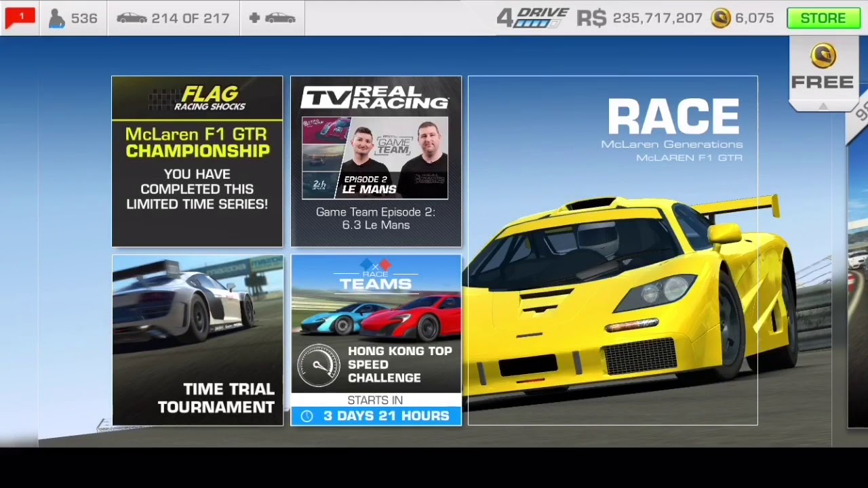Collapse the FREE offer tab arrow

coord(823,106)
